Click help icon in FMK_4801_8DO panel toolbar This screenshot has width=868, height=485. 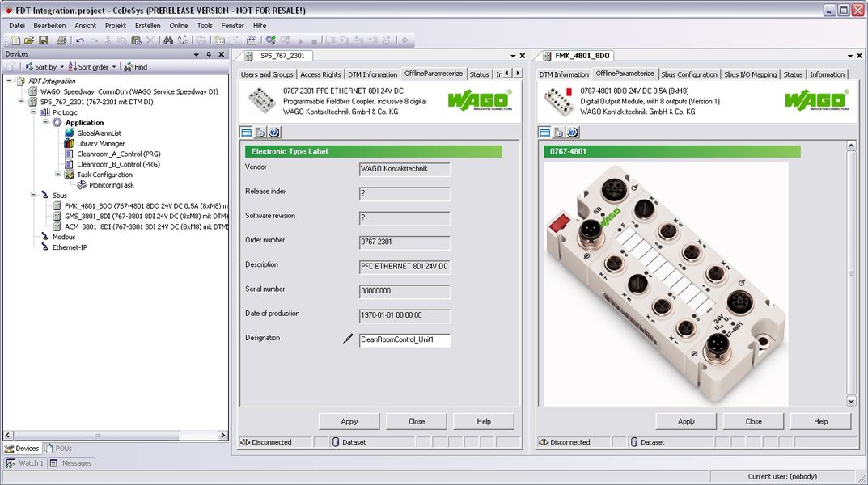573,133
